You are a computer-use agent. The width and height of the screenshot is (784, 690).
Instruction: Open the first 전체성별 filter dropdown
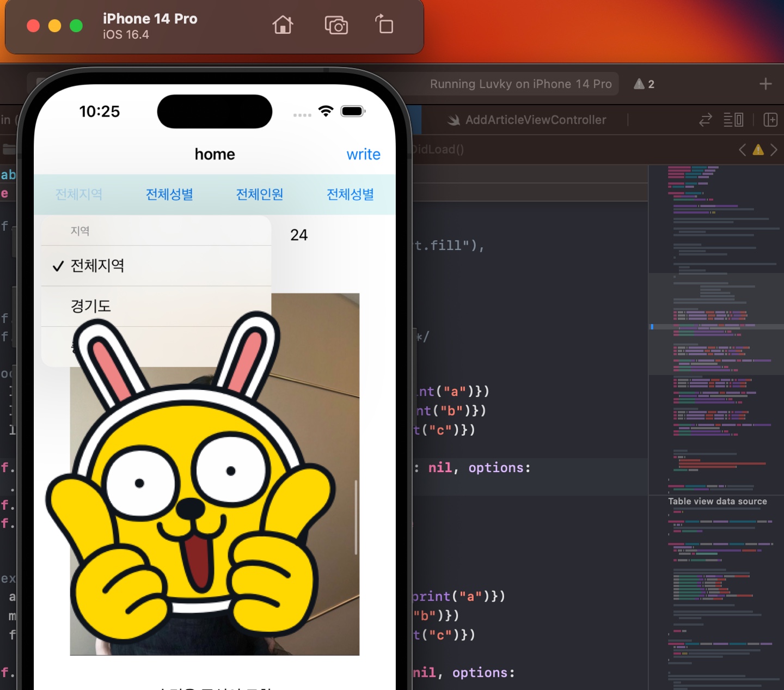click(169, 194)
